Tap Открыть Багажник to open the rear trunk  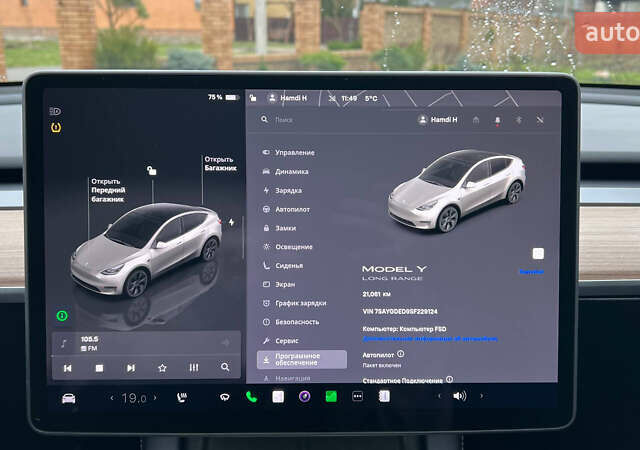[220, 163]
